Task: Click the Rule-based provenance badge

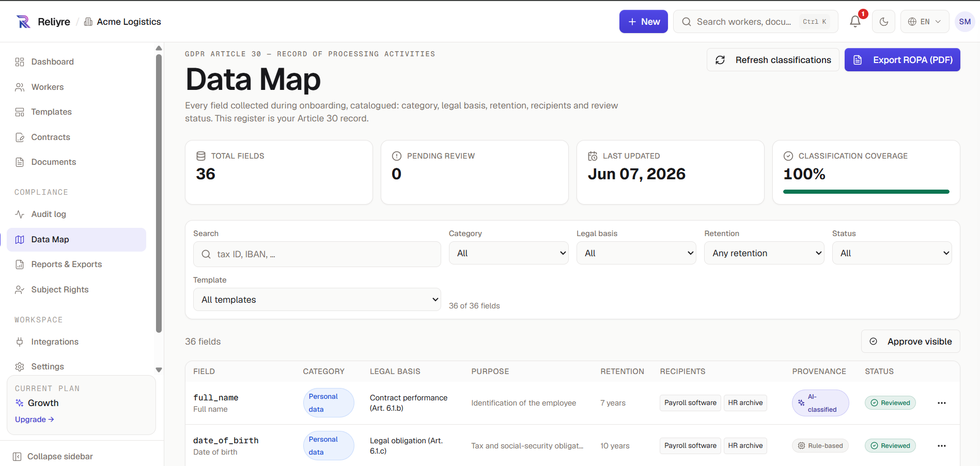Action: click(820, 446)
